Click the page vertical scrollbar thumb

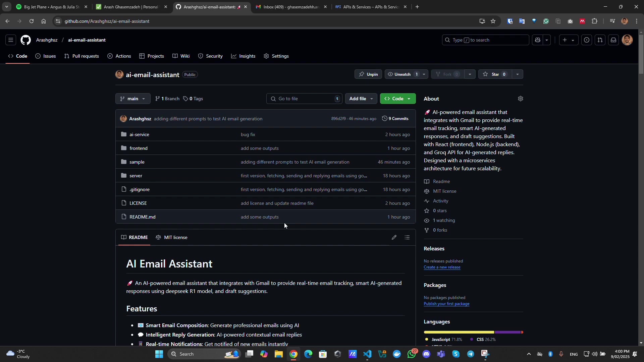(x=641, y=54)
